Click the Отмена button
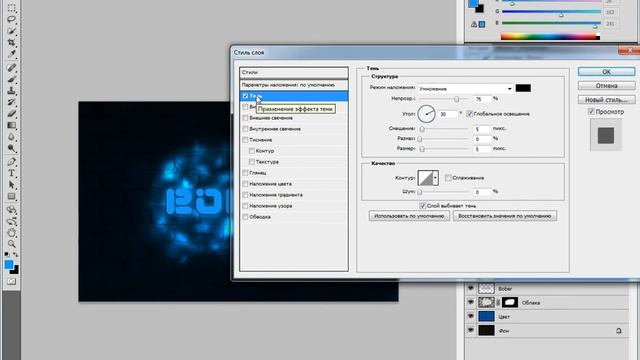640x360 pixels. 607,86
